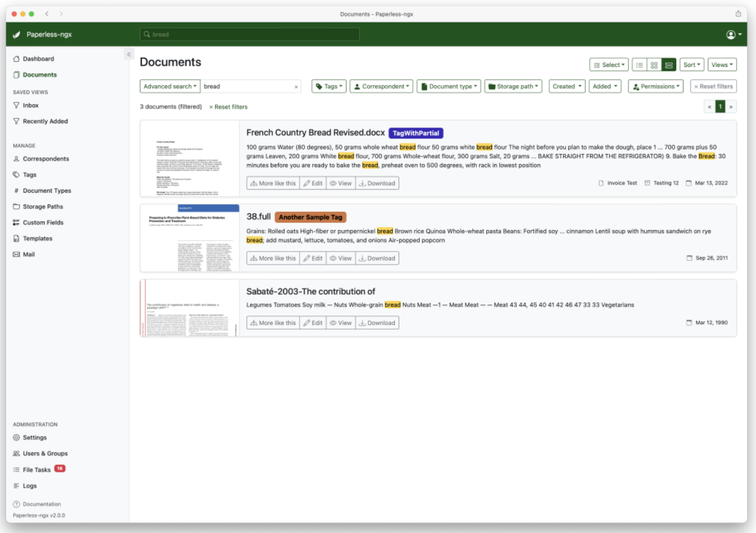Open the Select dropdown

click(x=609, y=65)
